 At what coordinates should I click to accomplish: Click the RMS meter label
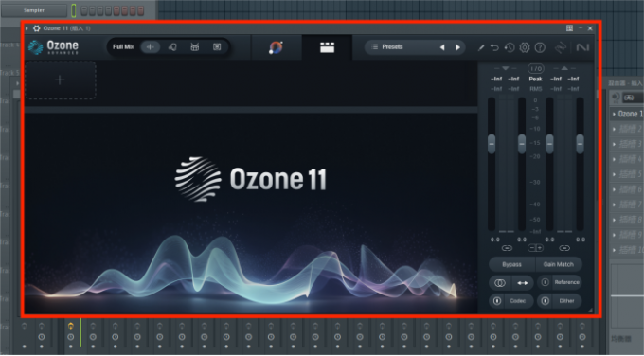point(536,89)
